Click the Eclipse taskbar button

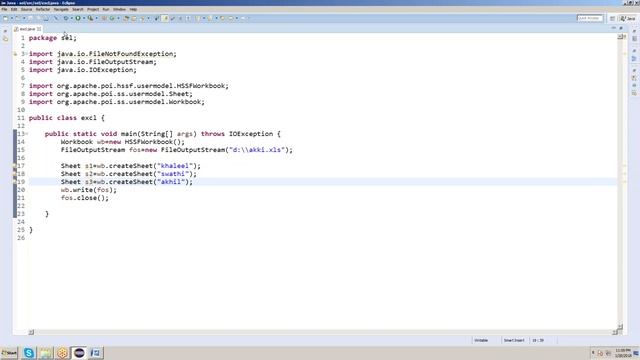tap(79, 353)
